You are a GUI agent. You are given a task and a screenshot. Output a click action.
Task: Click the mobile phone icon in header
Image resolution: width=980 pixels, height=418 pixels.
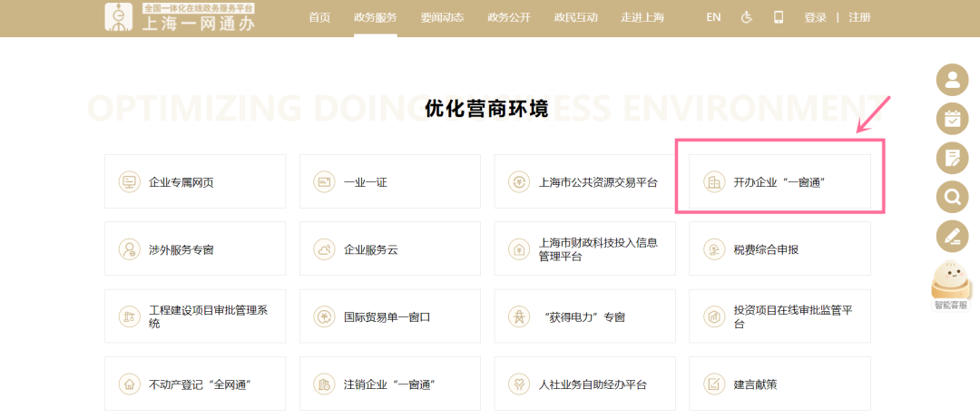tap(778, 17)
